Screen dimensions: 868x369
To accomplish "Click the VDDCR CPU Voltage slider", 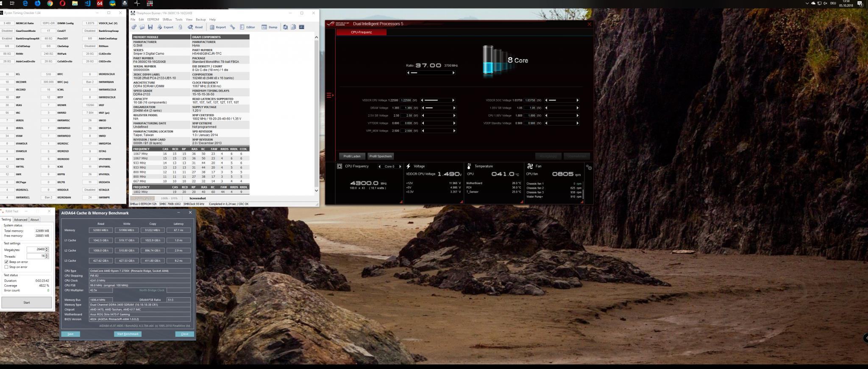I will (x=437, y=100).
